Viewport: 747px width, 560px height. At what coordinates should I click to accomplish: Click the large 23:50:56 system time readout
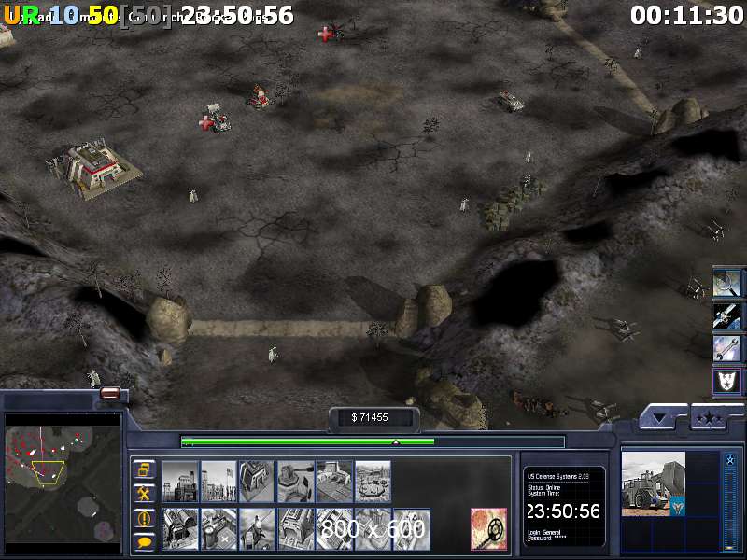(563, 511)
